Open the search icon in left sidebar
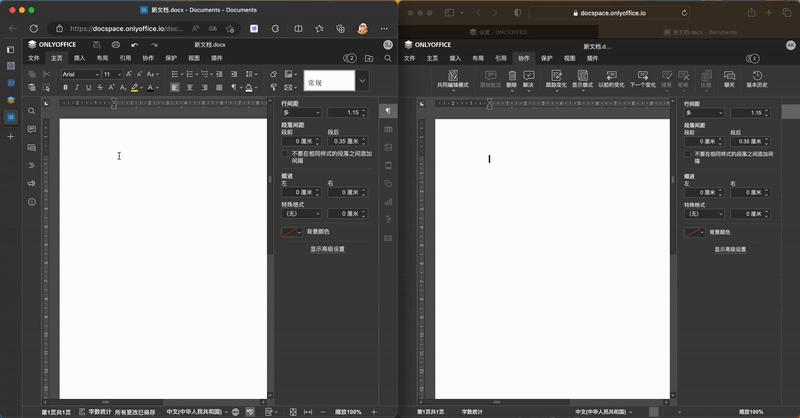This screenshot has width=800, height=418. click(32, 111)
